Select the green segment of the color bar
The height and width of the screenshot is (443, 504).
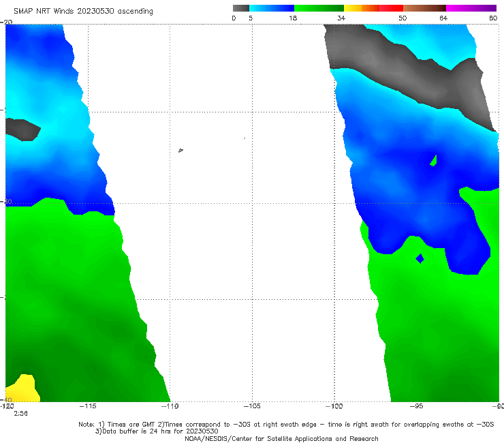pyautogui.click(x=319, y=8)
